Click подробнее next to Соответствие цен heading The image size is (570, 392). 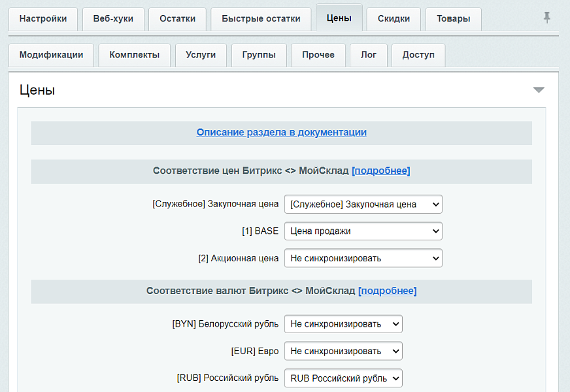click(x=381, y=171)
